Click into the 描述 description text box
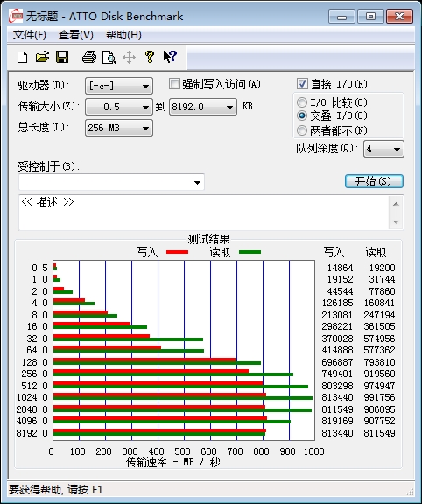Image resolution: width=422 pixels, height=504 pixels. (204, 213)
